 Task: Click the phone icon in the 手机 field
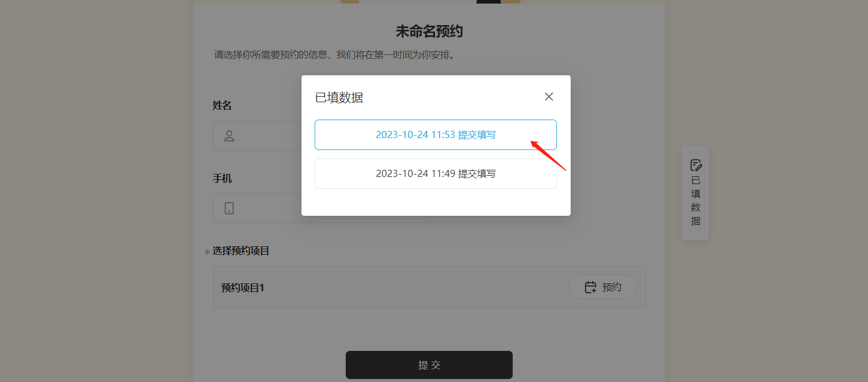tap(229, 208)
